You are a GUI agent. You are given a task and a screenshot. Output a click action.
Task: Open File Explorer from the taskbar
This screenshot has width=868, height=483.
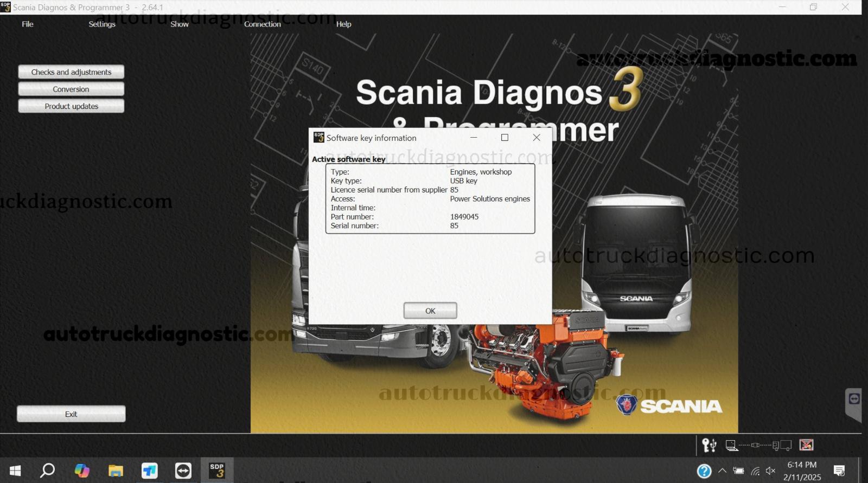tap(116, 470)
